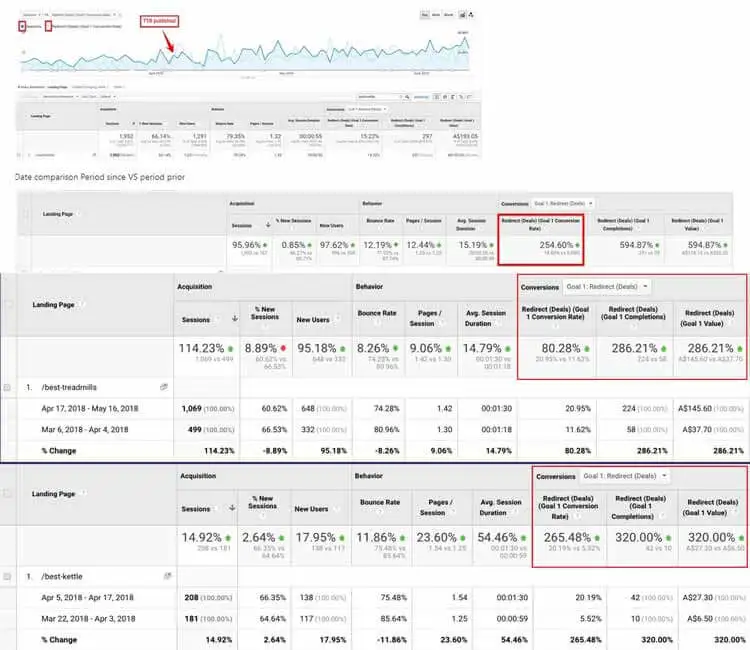Click sessions value 1,069 in treadmills table
This screenshot has height=650, width=750.
(192, 408)
